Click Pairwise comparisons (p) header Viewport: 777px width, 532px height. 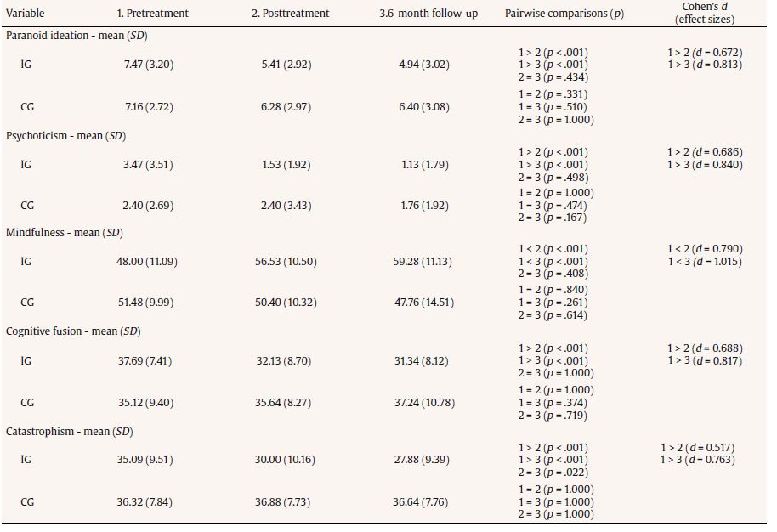click(x=564, y=14)
